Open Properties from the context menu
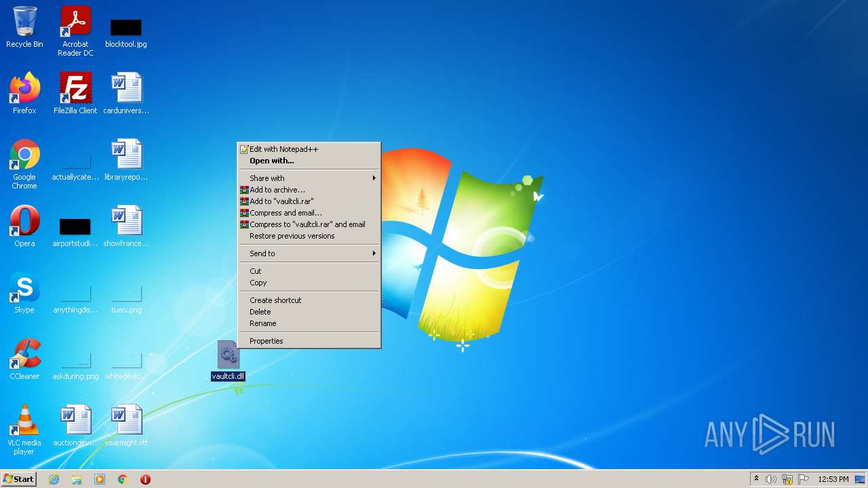Screen dimensions: 868x488 (x=309, y=341)
